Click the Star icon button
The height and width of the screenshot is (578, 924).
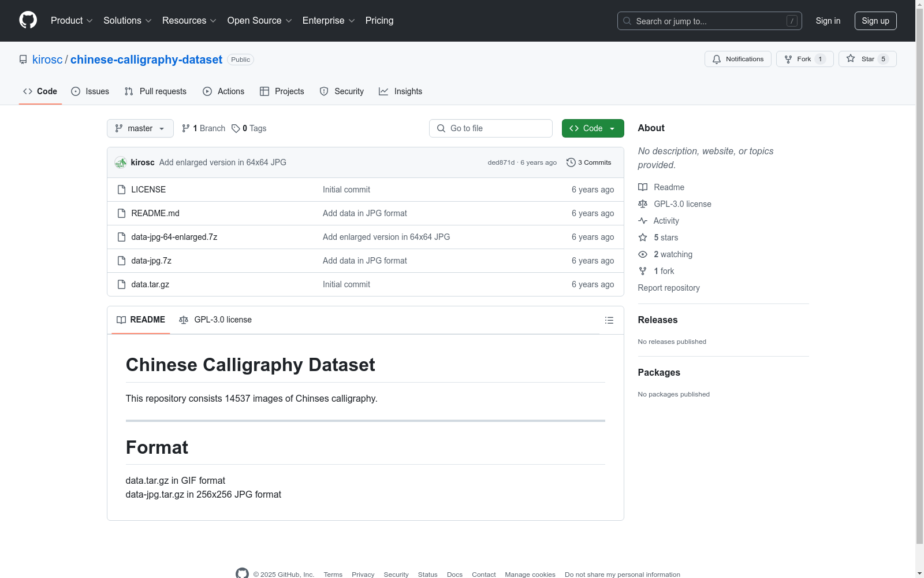(851, 58)
